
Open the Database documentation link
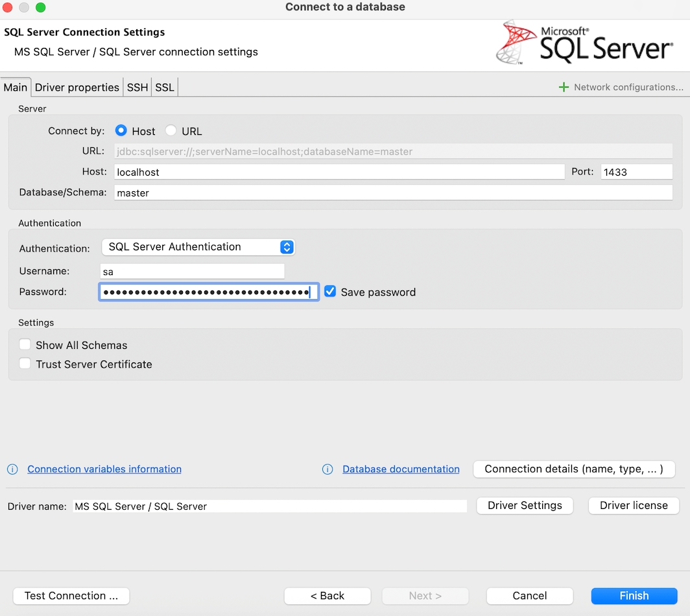401,469
